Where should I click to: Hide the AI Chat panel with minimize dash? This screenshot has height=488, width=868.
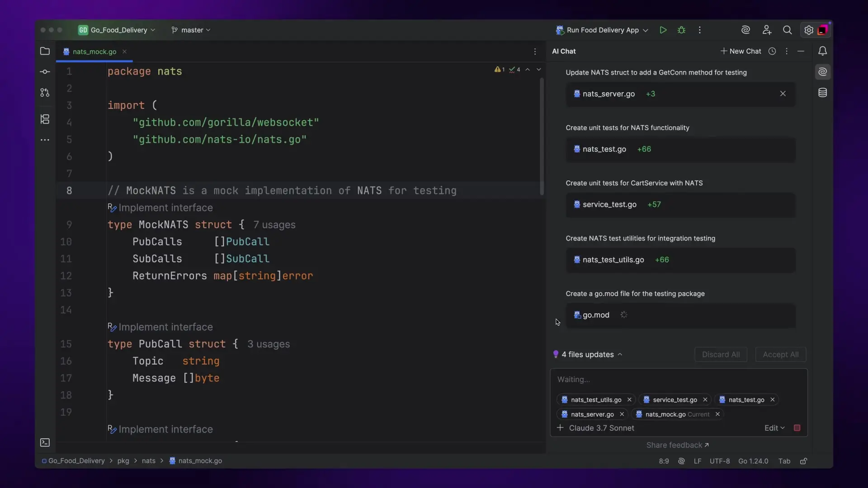801,51
